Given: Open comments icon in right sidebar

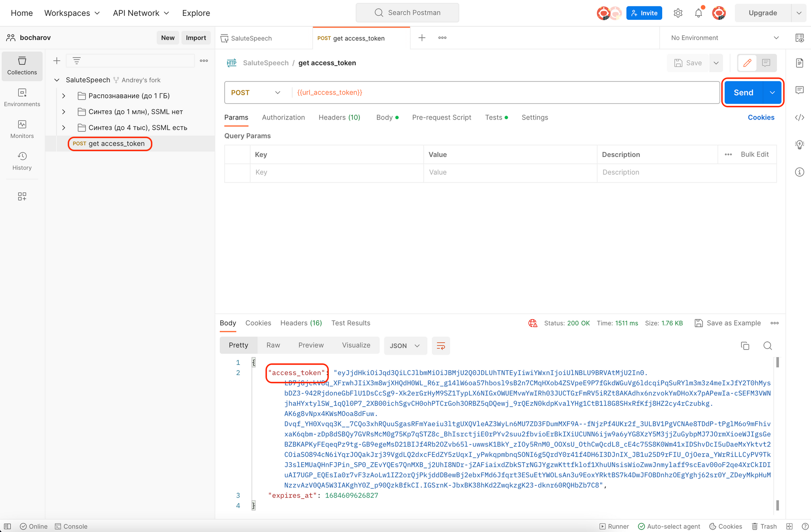Looking at the screenshot, I should pyautogui.click(x=799, y=90).
